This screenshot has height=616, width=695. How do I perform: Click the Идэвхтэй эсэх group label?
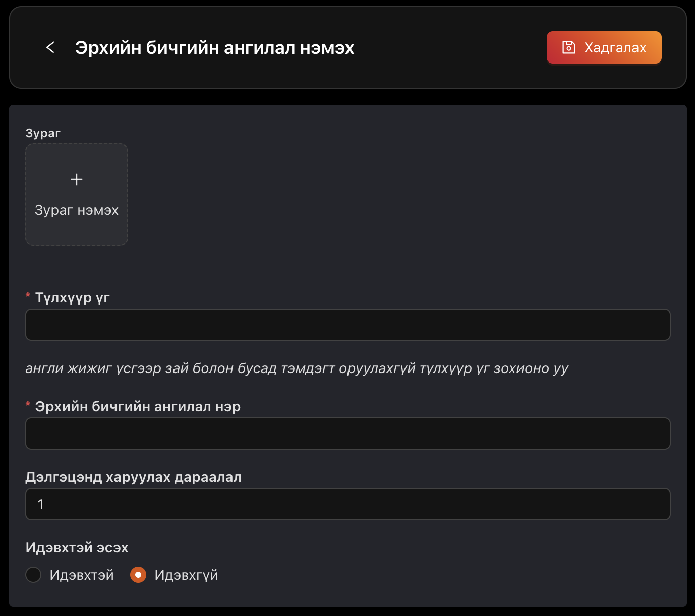pos(77,548)
